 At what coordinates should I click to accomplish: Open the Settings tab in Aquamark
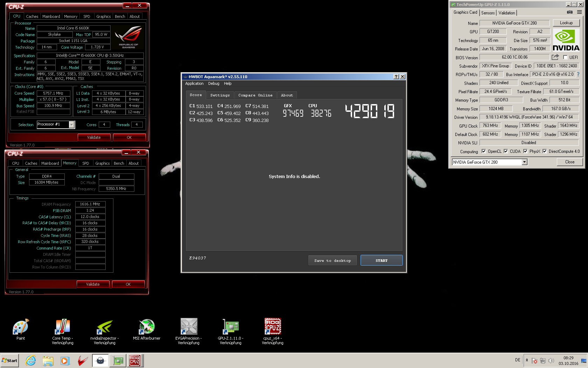220,95
